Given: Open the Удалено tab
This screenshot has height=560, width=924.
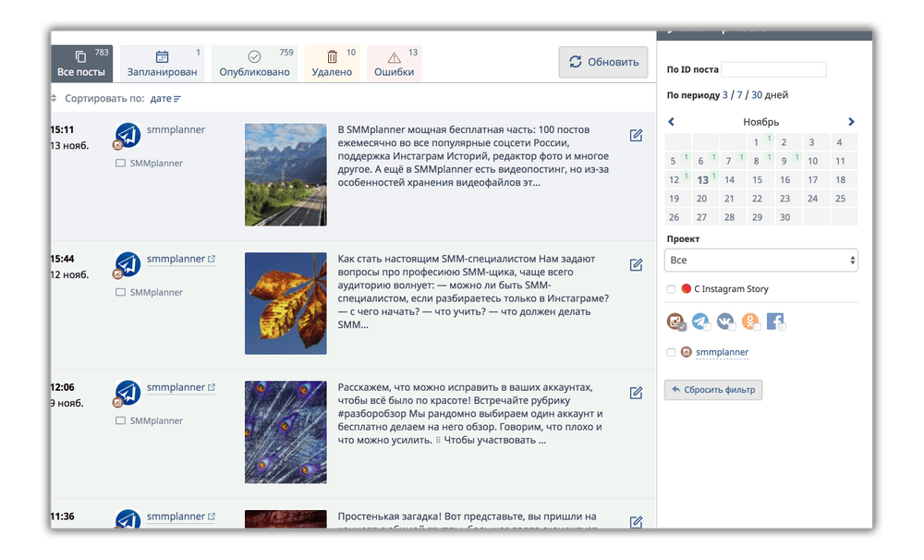Looking at the screenshot, I should [332, 63].
